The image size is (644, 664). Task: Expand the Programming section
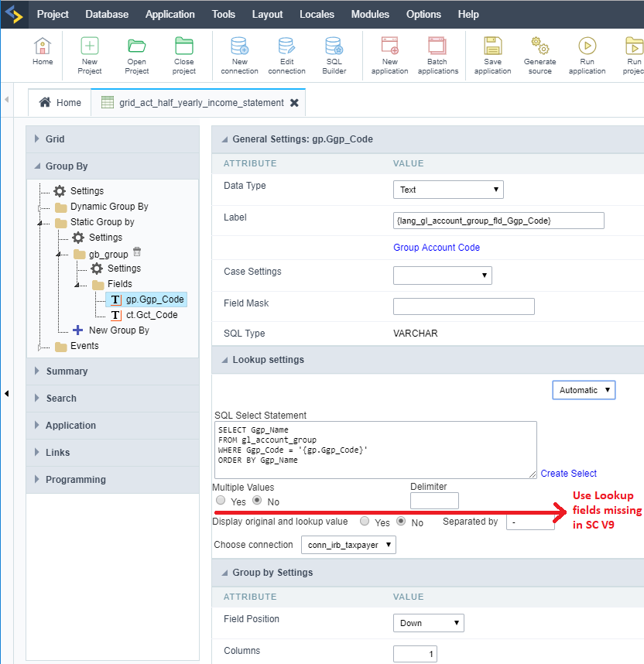[x=113, y=480]
